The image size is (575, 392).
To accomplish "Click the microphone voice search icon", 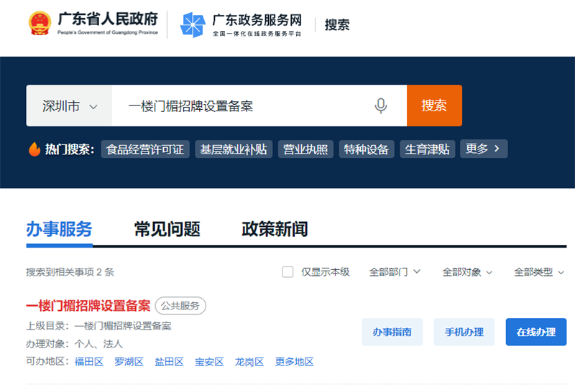I will (381, 106).
